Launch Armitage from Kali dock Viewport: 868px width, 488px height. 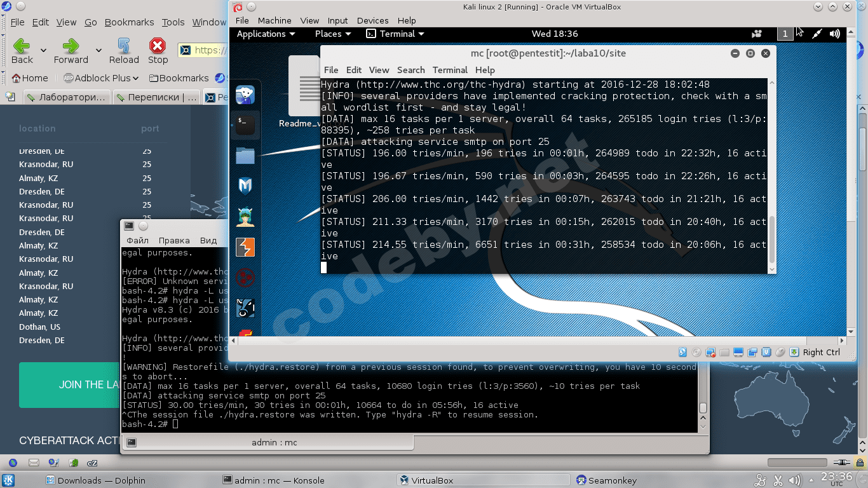245,217
